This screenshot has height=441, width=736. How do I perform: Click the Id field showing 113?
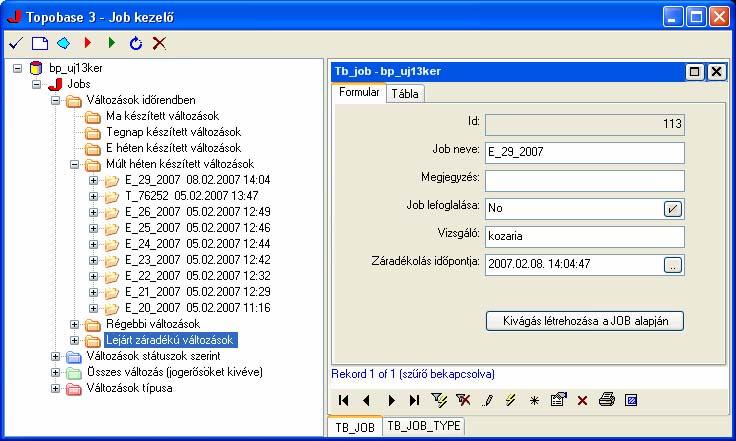[585, 125]
